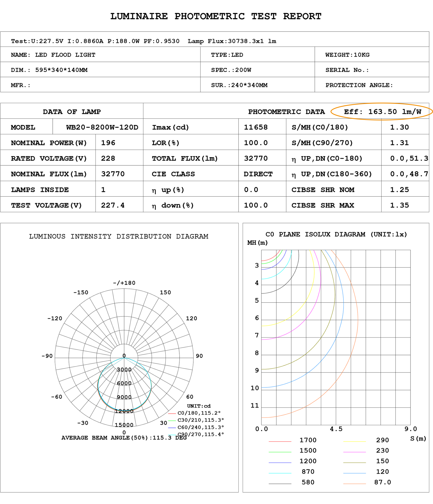The height and width of the screenshot is (504, 433).
Task: Click model value 'WB20-8200W-120D'
Action: (102, 127)
